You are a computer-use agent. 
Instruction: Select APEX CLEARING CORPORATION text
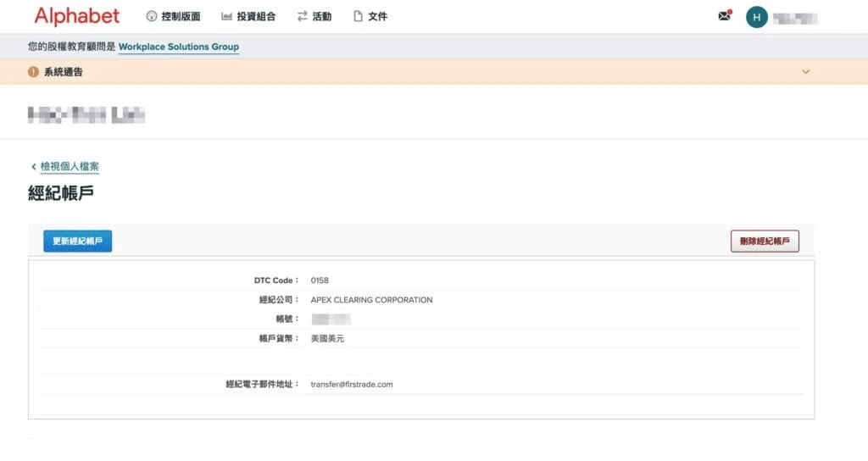point(371,300)
